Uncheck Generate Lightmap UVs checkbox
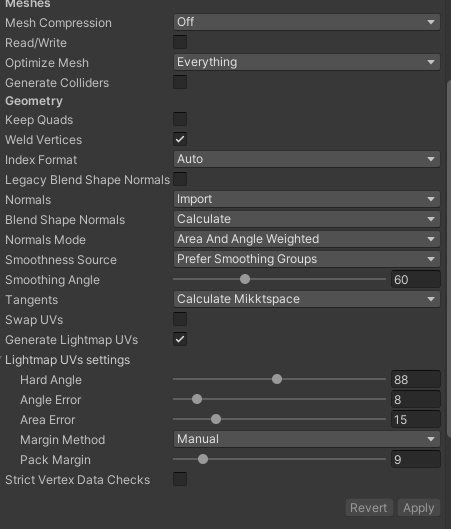 tap(180, 339)
